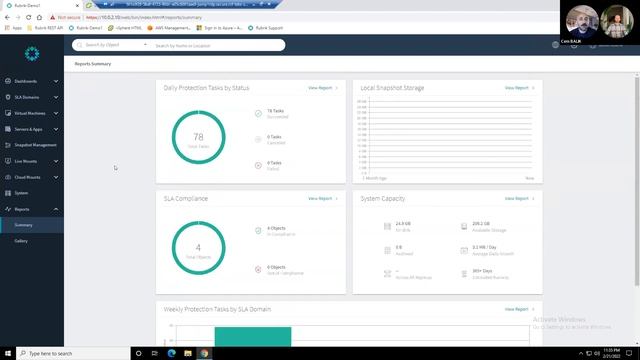Click the 4 total objects donut chart
Viewport: 640px width, 360px height.
coord(198,248)
